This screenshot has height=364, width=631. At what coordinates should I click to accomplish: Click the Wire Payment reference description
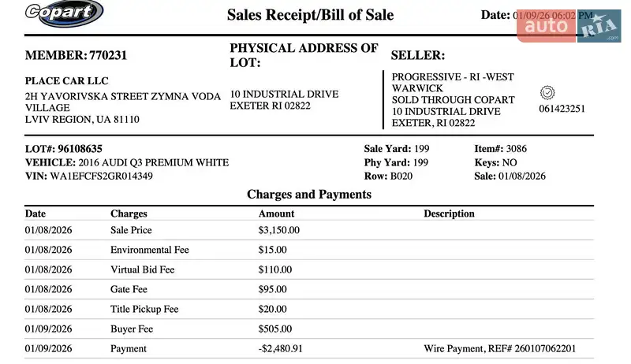(499, 348)
